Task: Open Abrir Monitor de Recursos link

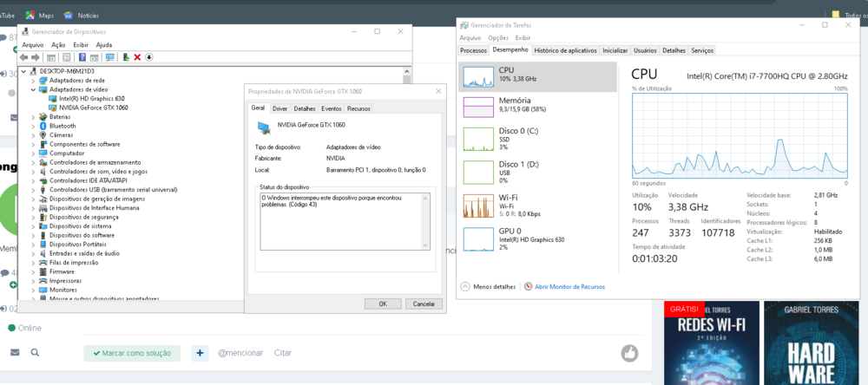Action: (x=569, y=286)
